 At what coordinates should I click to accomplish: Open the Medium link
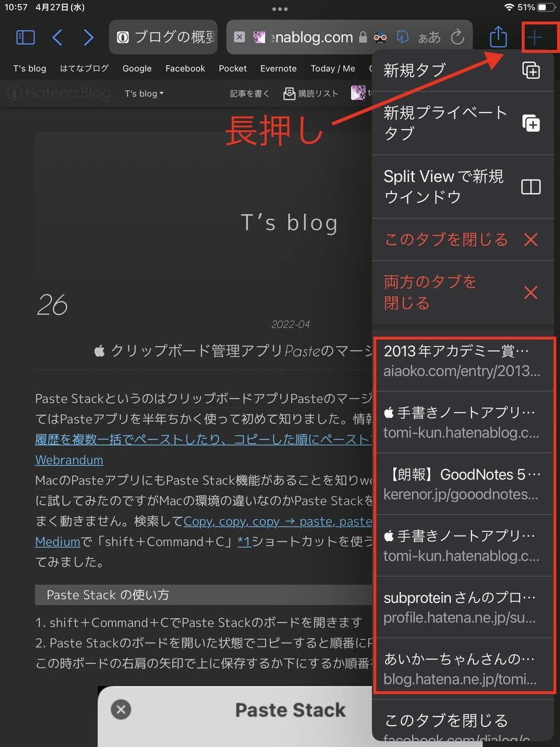click(x=57, y=542)
